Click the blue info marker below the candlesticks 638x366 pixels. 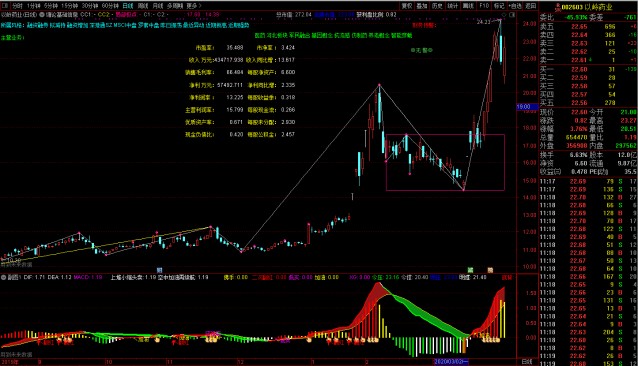160,270
